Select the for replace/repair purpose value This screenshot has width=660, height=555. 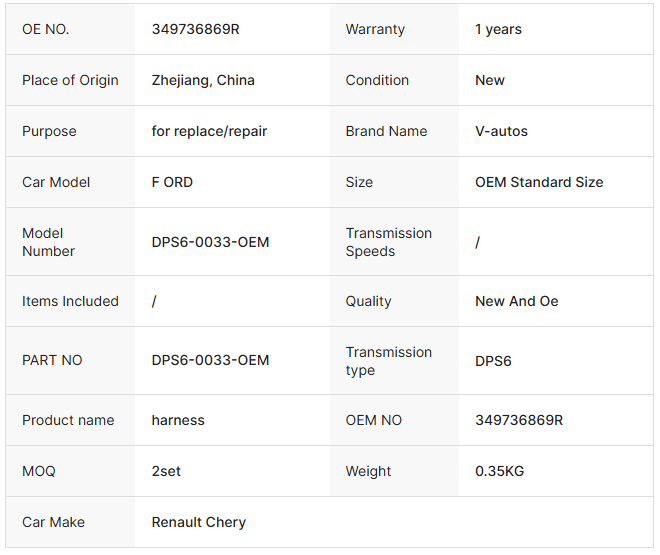[x=209, y=131]
